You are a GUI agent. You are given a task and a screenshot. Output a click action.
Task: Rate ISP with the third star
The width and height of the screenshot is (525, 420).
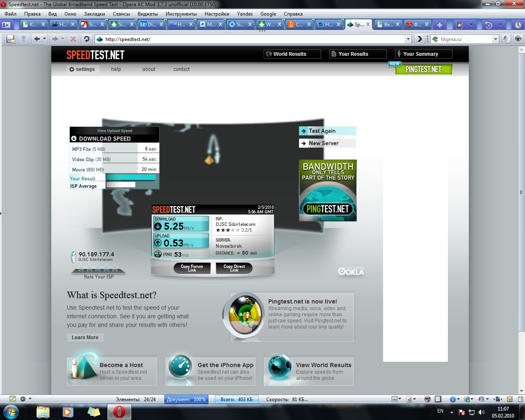click(98, 268)
